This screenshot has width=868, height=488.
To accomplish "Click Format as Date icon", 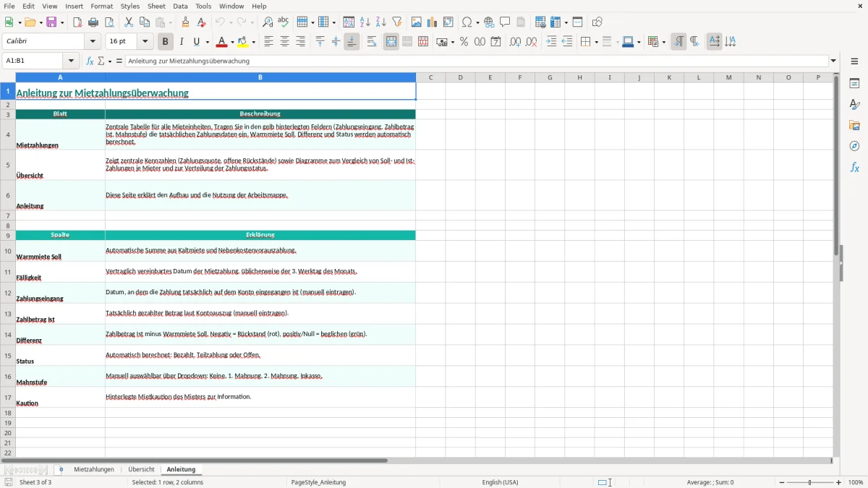I will pyautogui.click(x=495, y=42).
